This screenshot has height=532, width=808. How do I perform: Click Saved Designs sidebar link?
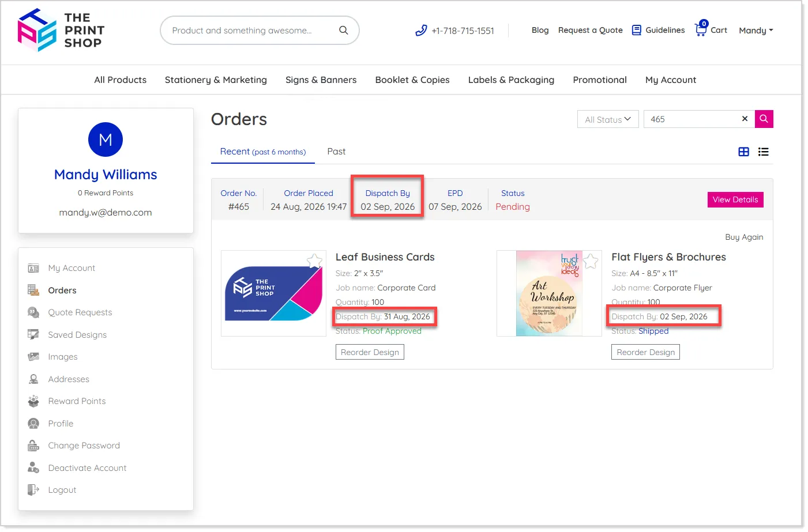tap(77, 335)
